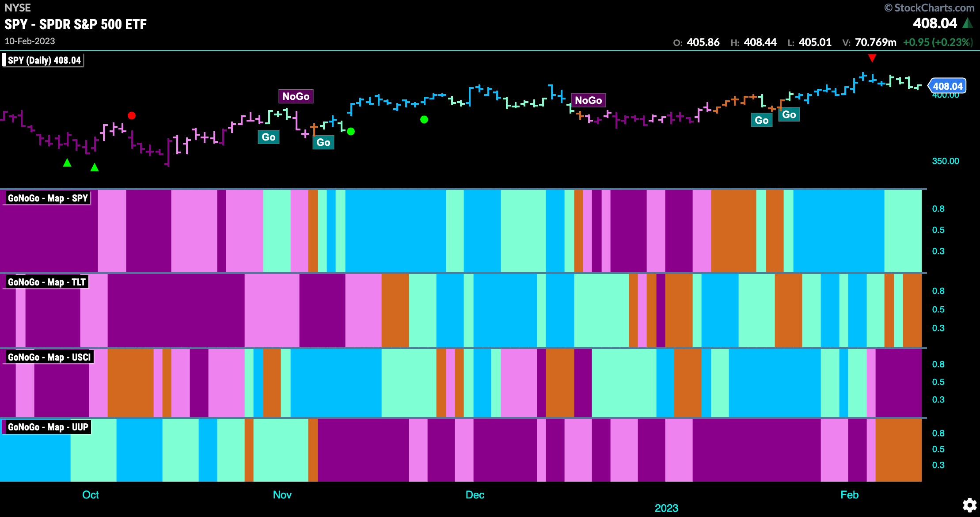The width and height of the screenshot is (980, 517).
Task: Click the green up arrow beside 408.04 price
Action: [x=968, y=23]
